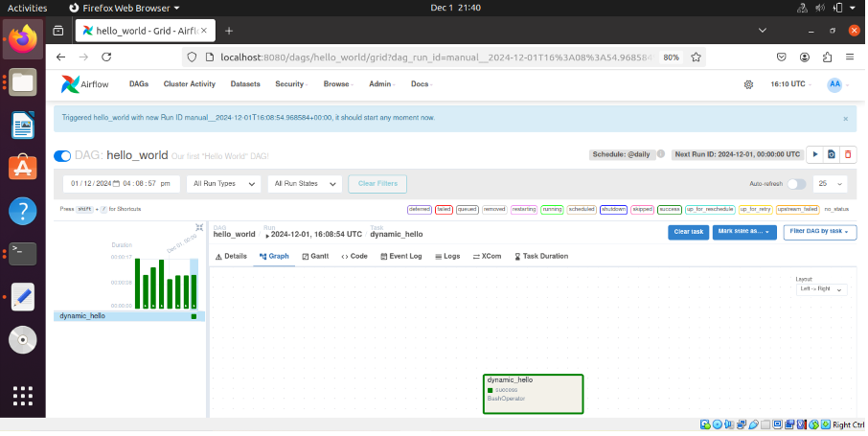Open the Browse menu
The height and width of the screenshot is (436, 868).
(338, 84)
